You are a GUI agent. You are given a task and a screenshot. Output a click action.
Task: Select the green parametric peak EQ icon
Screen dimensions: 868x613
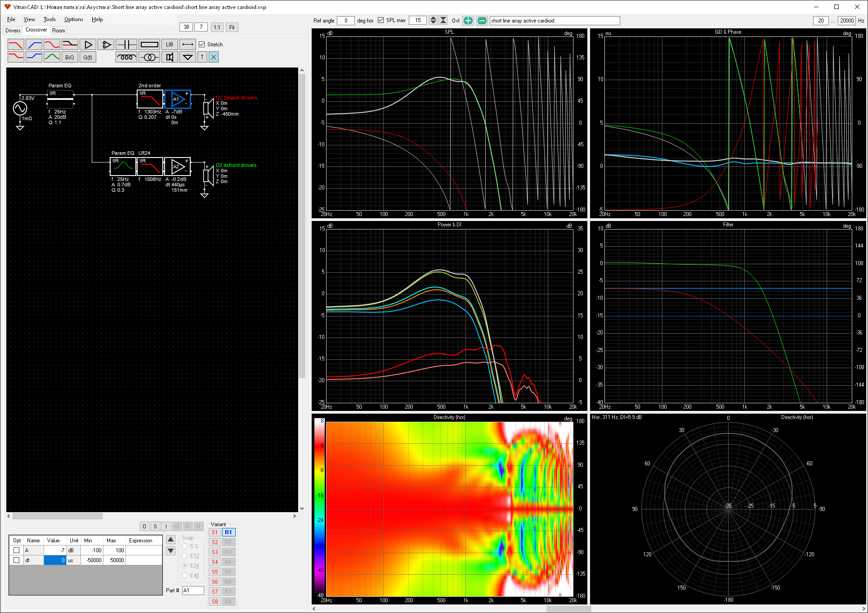(x=52, y=57)
